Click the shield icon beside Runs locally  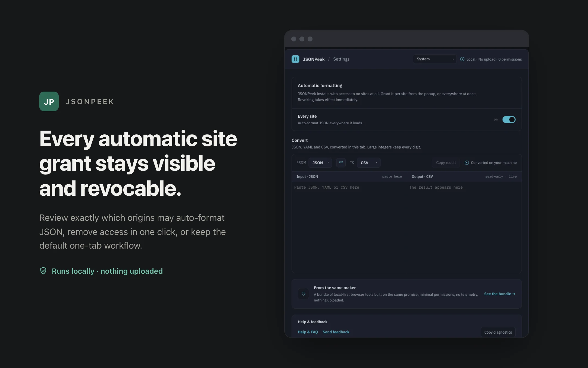43,271
